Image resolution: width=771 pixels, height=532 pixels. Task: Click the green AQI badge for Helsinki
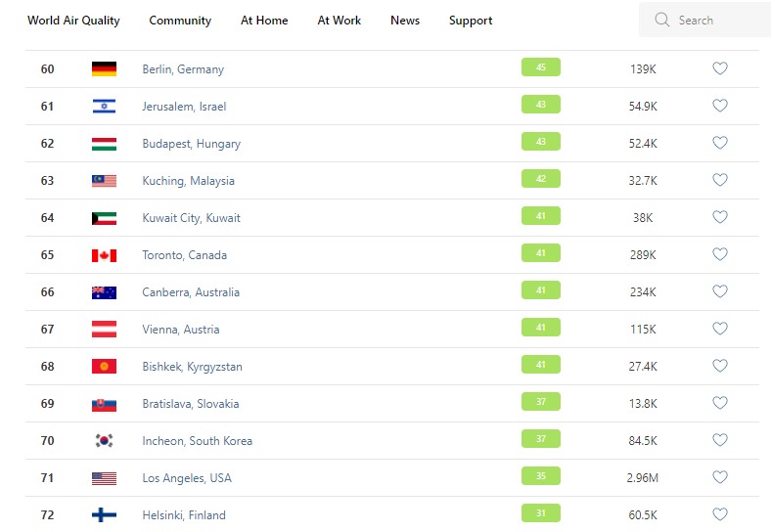pos(540,514)
